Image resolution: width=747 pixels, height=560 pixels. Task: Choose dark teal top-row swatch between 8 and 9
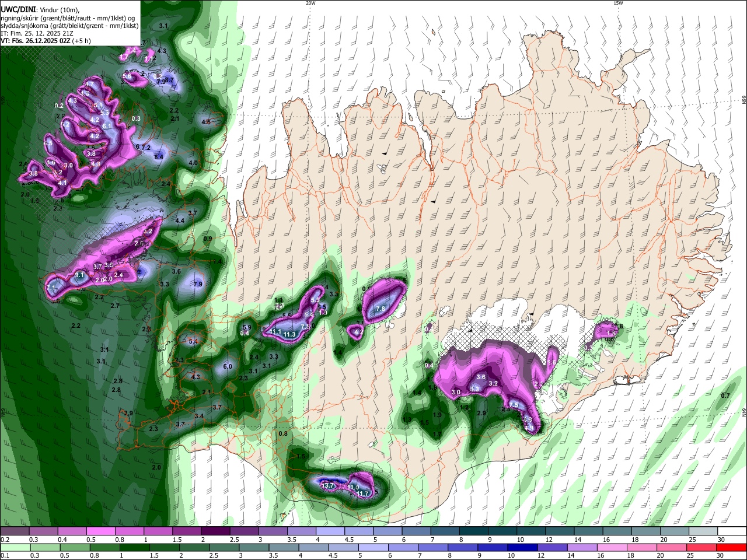click(474, 531)
